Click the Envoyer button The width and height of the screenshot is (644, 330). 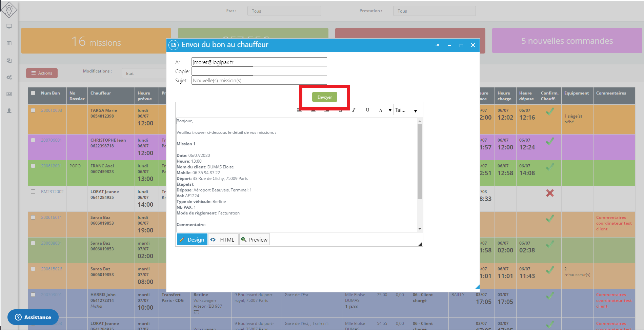(x=324, y=97)
